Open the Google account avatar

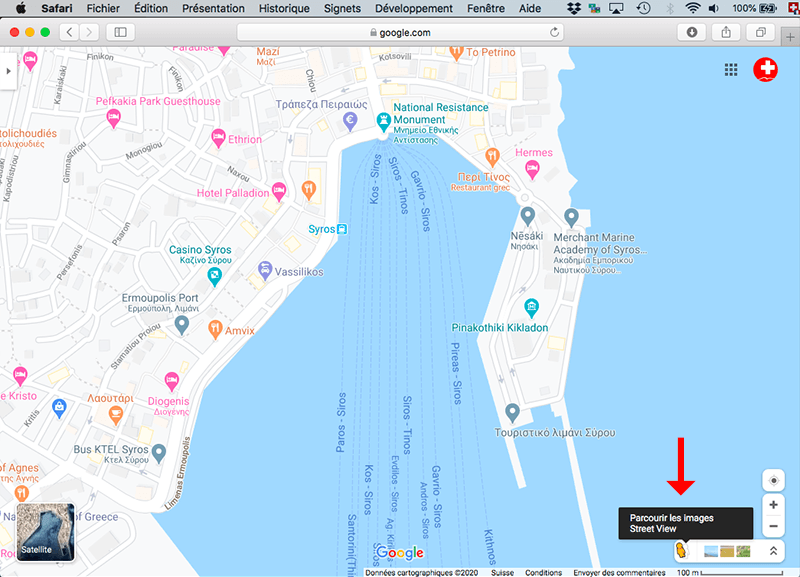[765, 69]
